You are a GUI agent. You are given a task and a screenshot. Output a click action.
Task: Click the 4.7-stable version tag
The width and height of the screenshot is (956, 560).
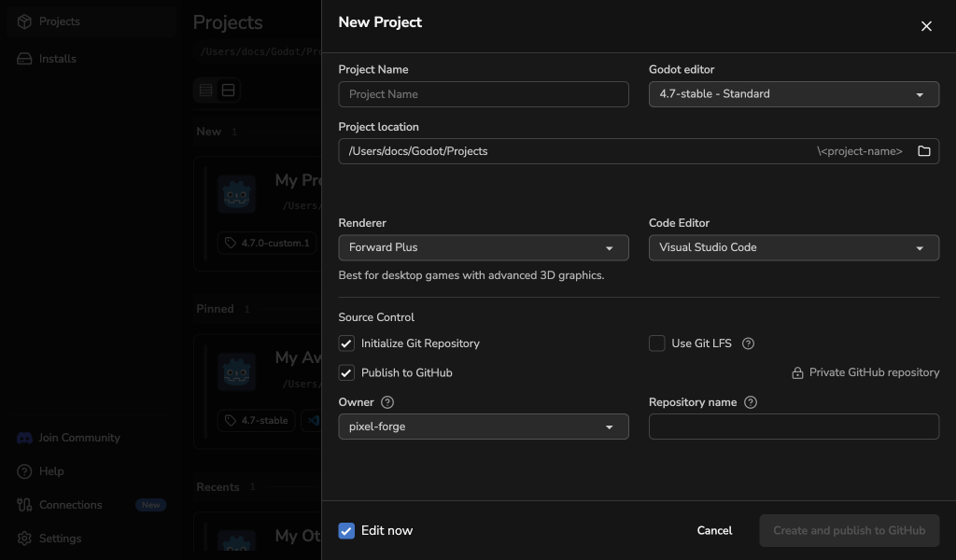coord(256,420)
